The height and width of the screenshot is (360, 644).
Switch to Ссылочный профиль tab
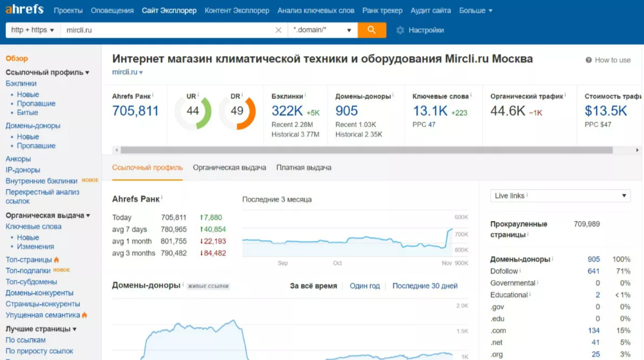[147, 167]
